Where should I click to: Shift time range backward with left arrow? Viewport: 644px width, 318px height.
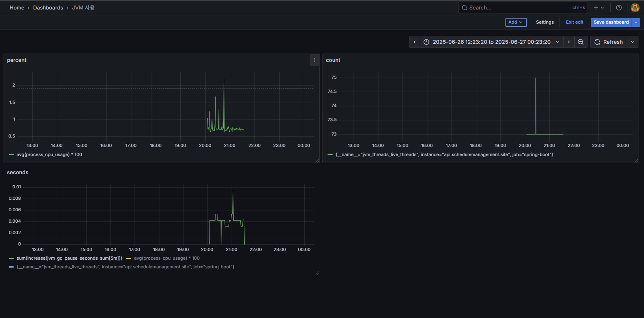tap(414, 42)
